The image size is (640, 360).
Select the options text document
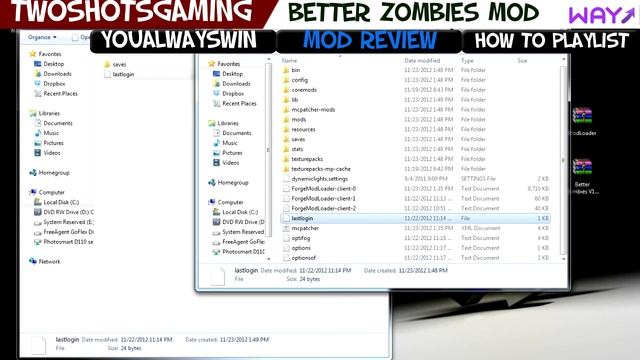coord(301,248)
